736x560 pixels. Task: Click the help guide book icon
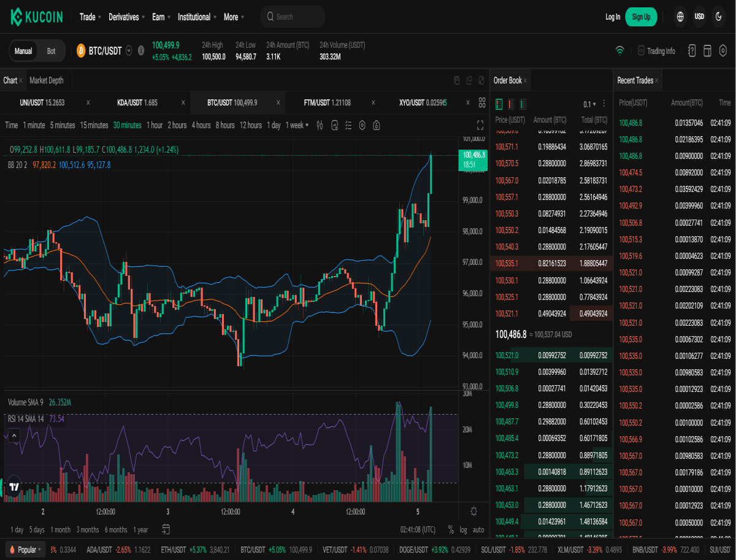coord(692,51)
